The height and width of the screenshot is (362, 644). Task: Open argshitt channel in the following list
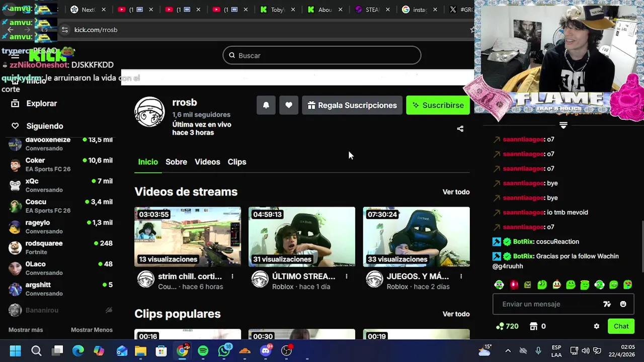pos(61,289)
